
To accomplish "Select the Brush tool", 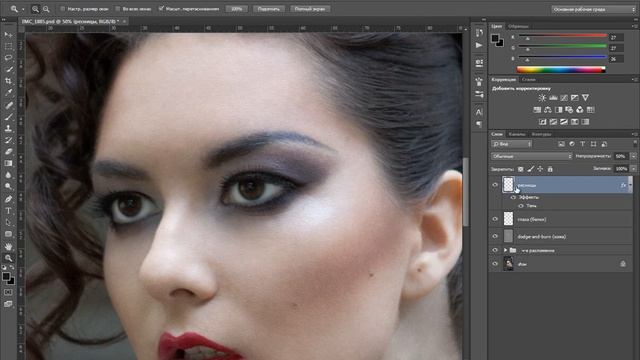I will click(8, 117).
